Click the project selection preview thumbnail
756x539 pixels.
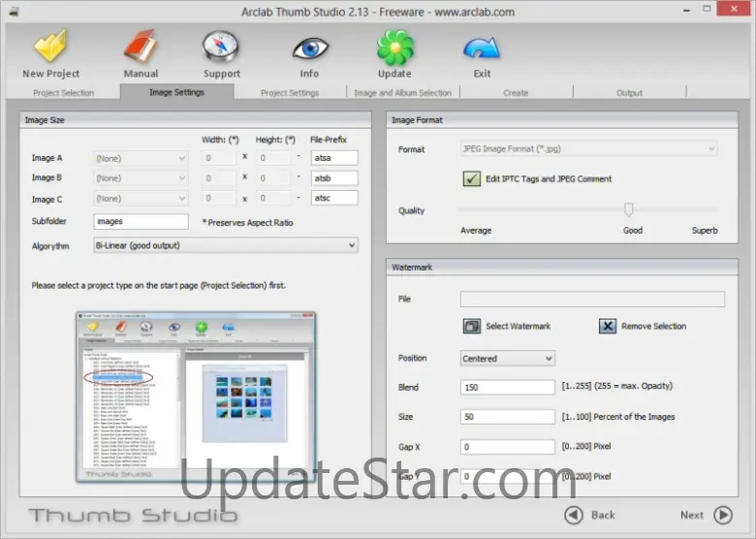[x=196, y=396]
